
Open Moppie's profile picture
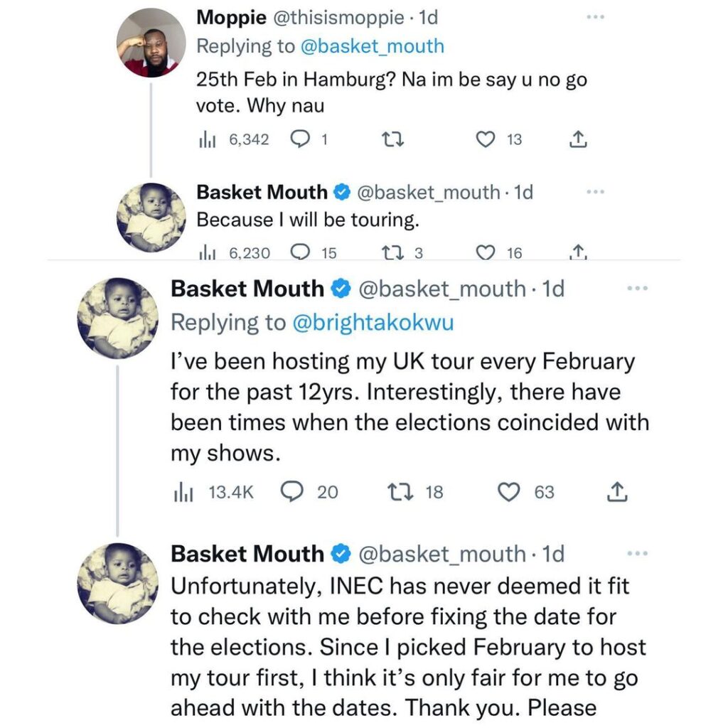[151, 43]
